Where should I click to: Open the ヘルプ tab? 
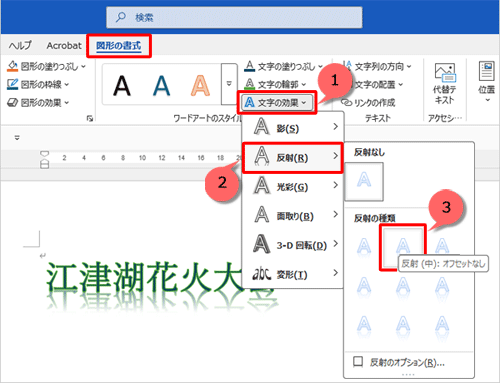(20, 45)
